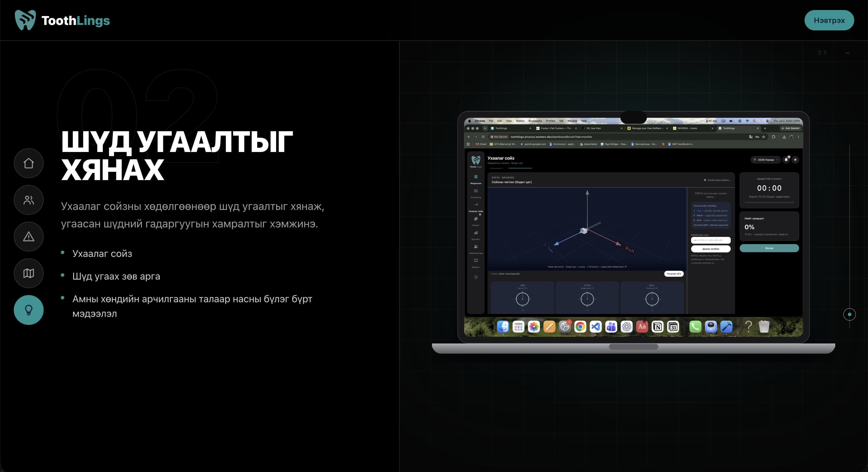This screenshot has height=472, width=868.
Task: Open the Screening camera icon in dashboard sidebar
Action: (476, 191)
